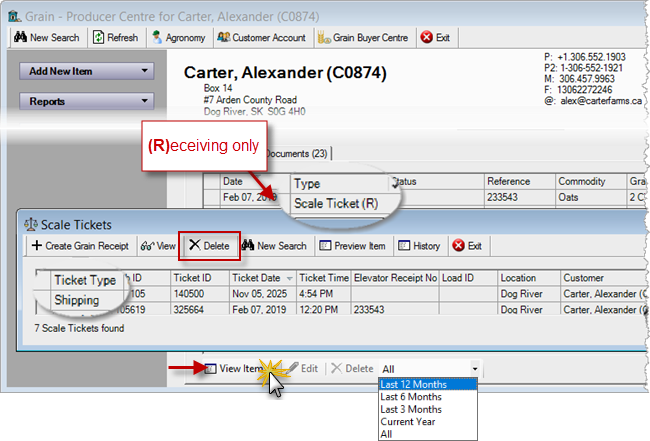Click the Edit pencil button
This screenshot has height=441, width=650.
pyautogui.click(x=304, y=368)
